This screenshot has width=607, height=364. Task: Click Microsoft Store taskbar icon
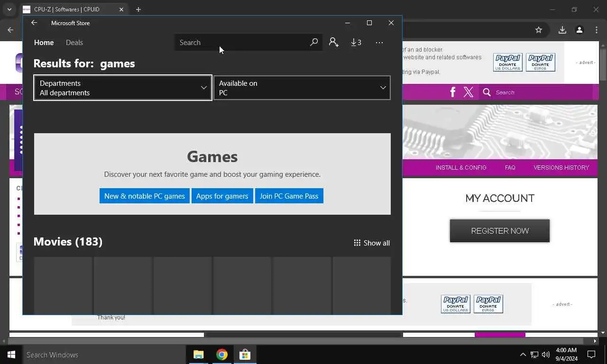pos(245,355)
